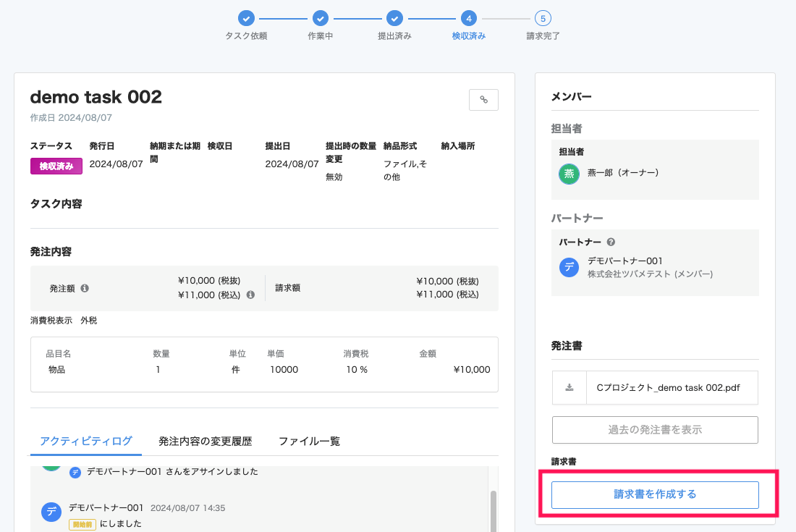Click the link icon button beside task title

pos(483,100)
